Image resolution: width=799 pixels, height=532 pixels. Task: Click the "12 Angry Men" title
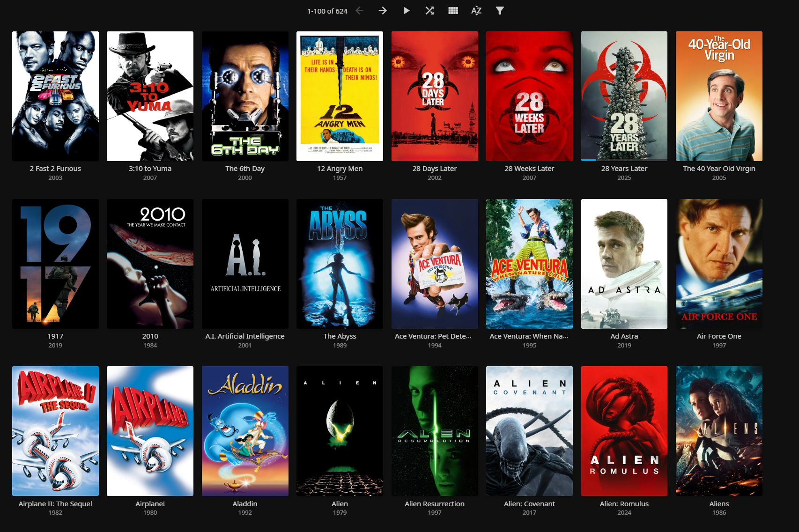[x=340, y=169]
